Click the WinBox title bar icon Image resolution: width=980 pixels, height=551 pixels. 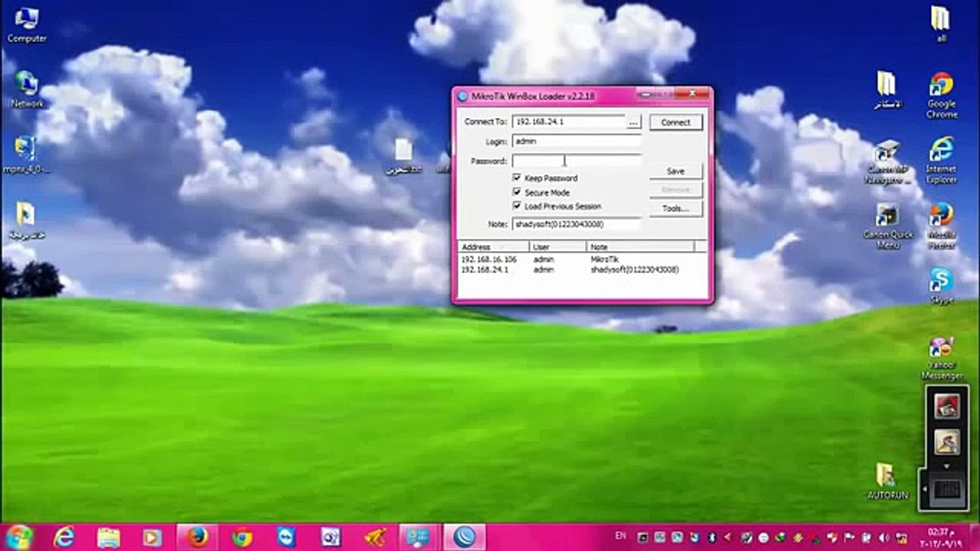(x=461, y=96)
